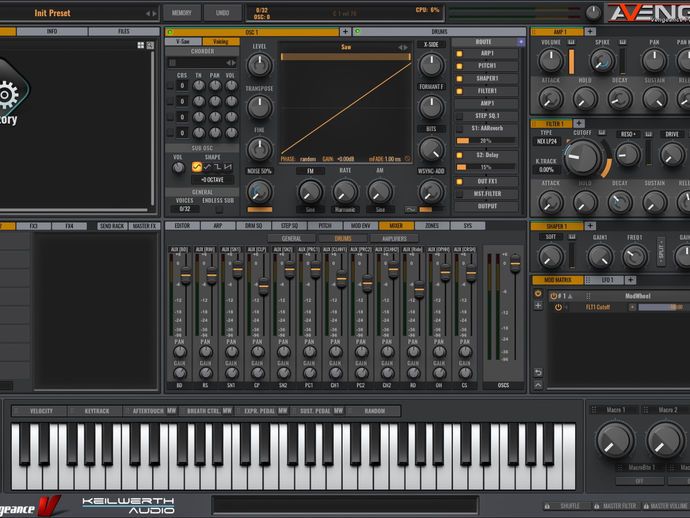690x518 pixels.
Task: Switch to the ZONES tab
Action: 432,226
